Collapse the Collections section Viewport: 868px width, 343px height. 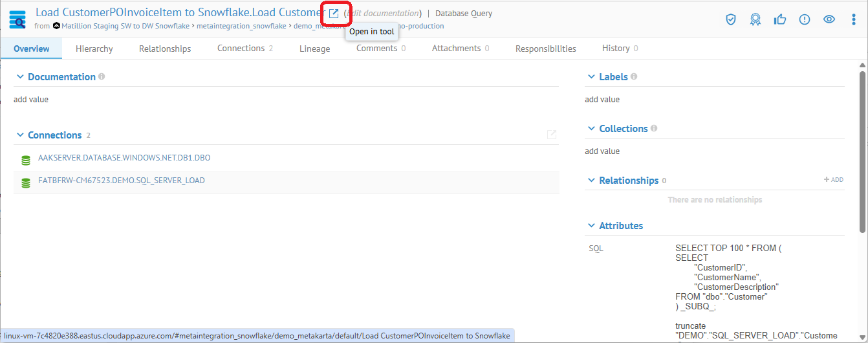[x=591, y=129]
